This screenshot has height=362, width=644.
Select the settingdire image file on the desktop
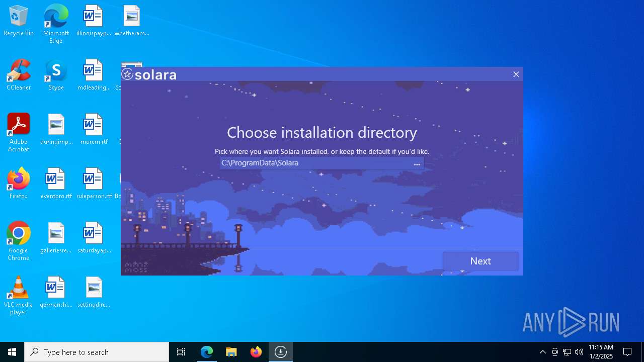(x=94, y=293)
